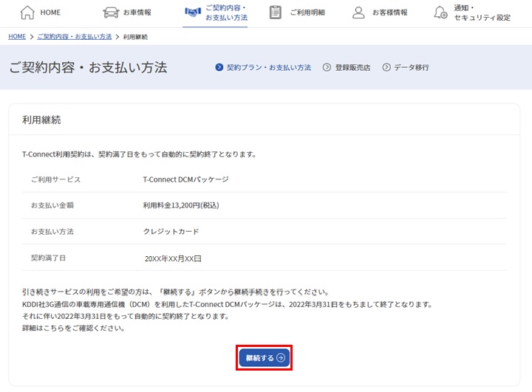
Task: Click the 利用継続 breadcrumb text
Action: 135,37
